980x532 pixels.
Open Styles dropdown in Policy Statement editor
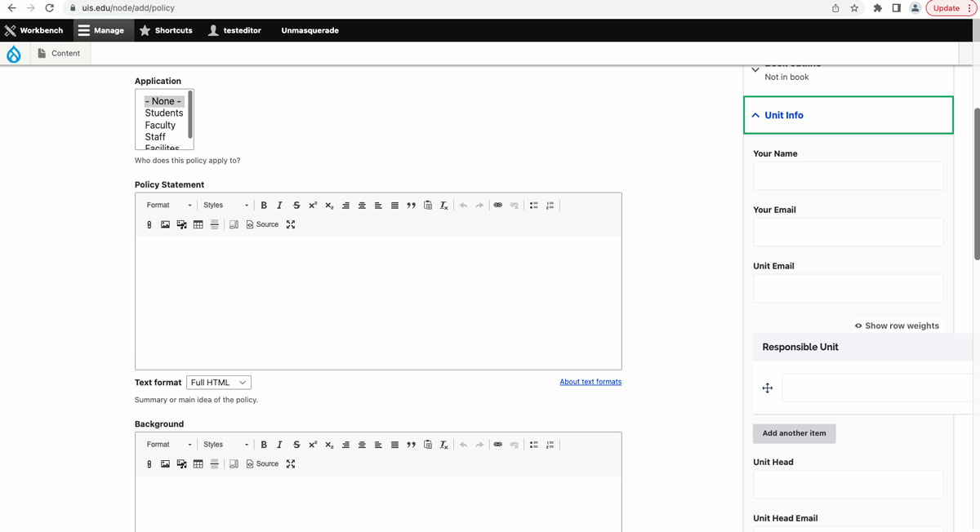tap(225, 206)
